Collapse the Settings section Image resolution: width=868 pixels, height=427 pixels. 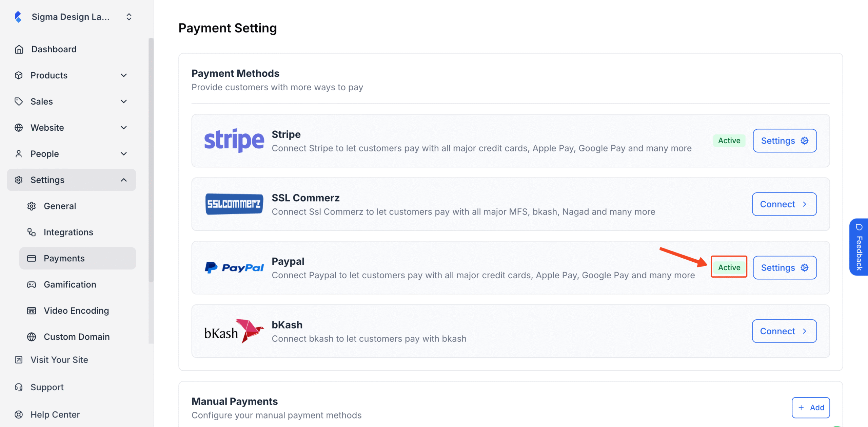coord(124,180)
